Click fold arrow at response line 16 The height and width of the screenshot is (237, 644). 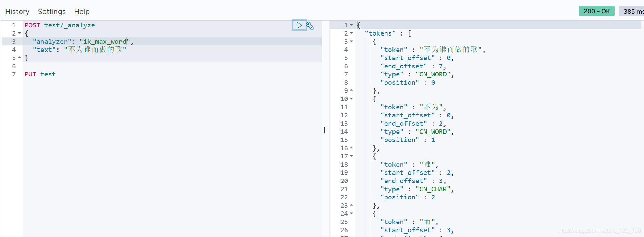(x=351, y=148)
